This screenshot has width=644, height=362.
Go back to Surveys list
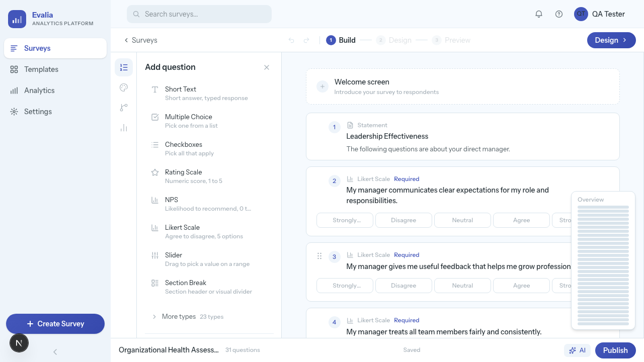tap(140, 40)
